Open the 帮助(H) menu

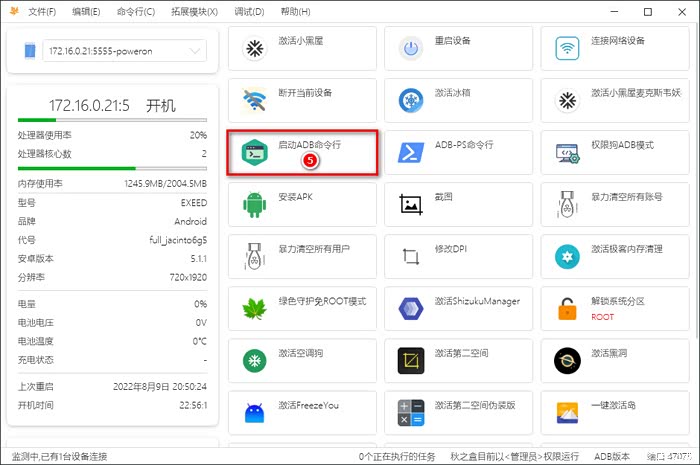point(295,12)
